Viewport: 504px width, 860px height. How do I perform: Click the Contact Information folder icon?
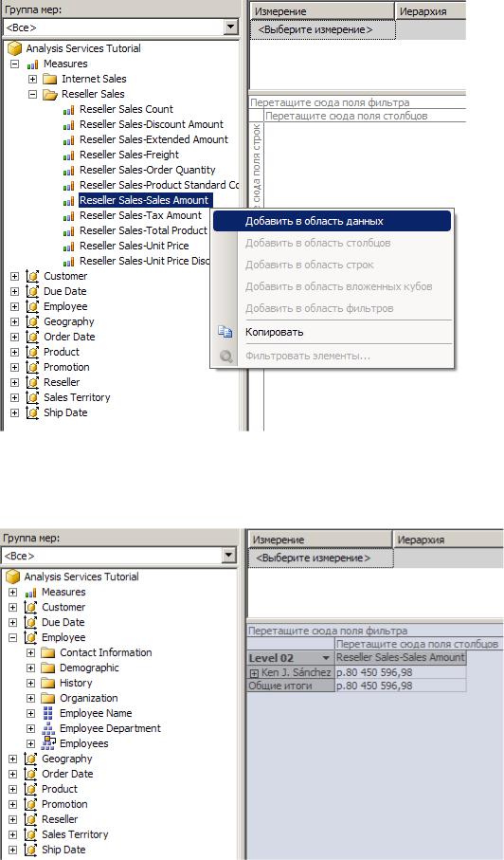[x=48, y=652]
